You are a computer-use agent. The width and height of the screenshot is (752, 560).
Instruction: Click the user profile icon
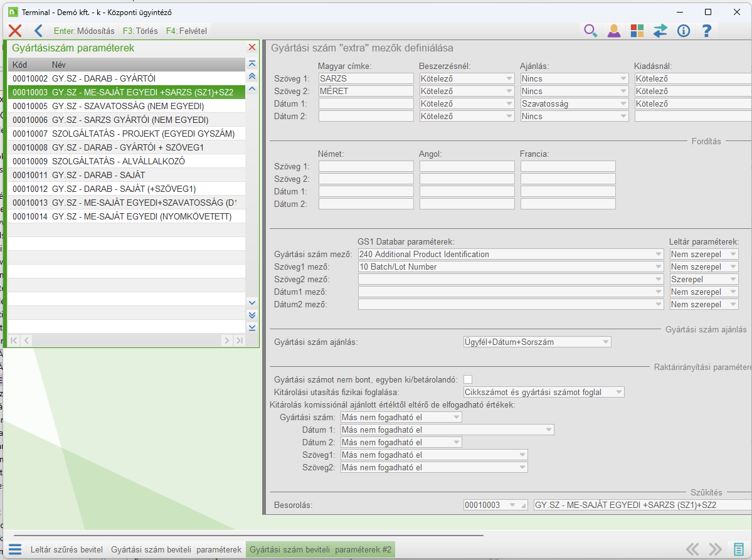614,31
